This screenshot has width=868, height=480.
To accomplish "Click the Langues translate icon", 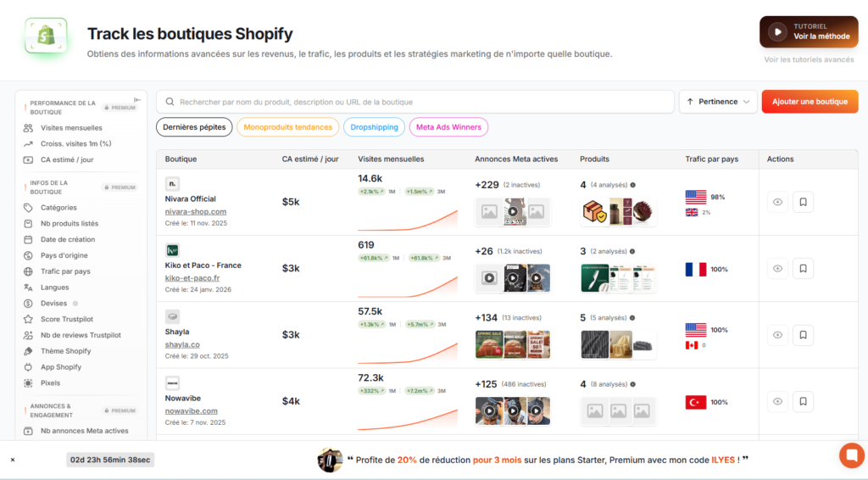I will 28,287.
